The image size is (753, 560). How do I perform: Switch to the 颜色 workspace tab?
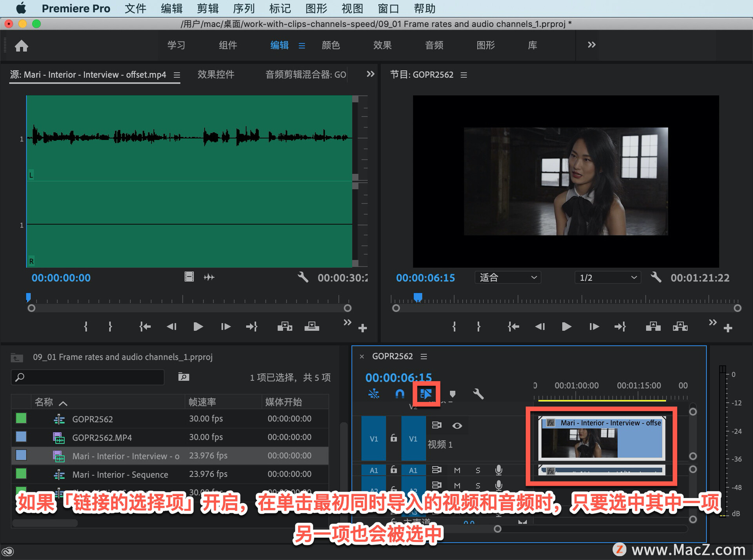331,45
